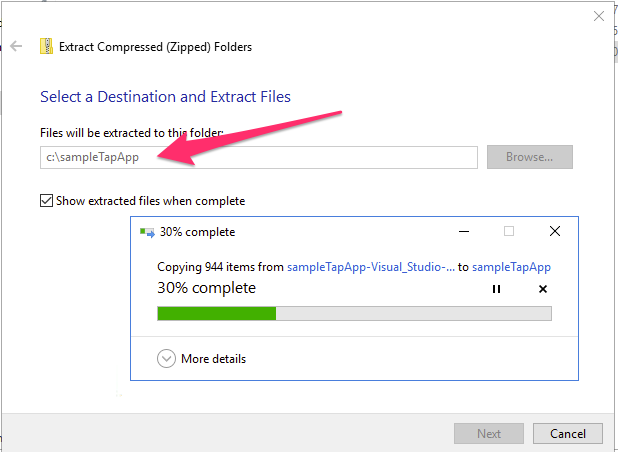The image size is (618, 452).
Task: Minimize the 30% complete progress dialog
Action: [x=464, y=231]
